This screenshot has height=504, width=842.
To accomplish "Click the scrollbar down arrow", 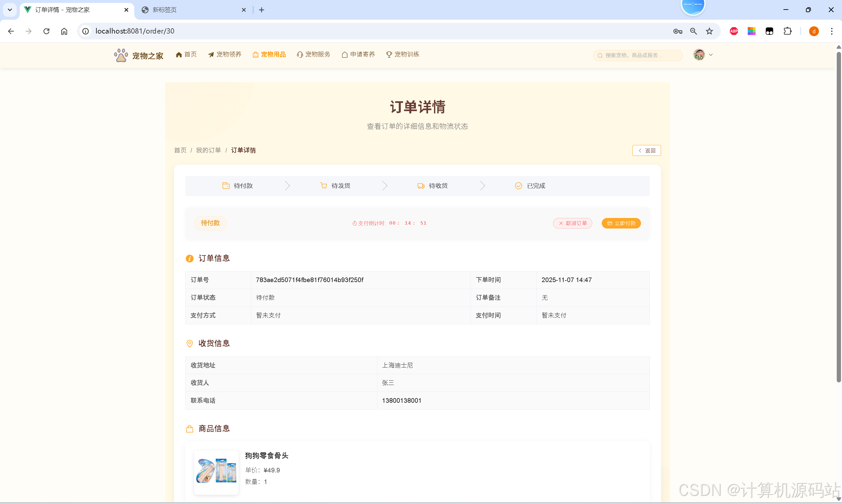I will 839,499.
